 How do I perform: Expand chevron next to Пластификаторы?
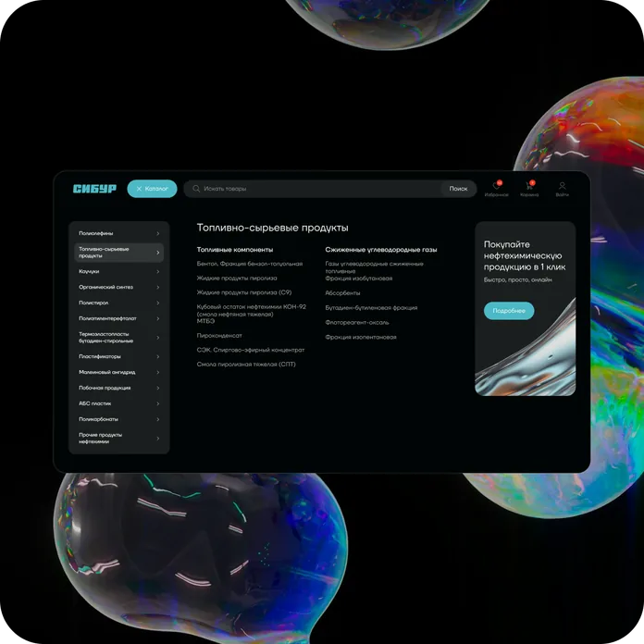(x=157, y=356)
